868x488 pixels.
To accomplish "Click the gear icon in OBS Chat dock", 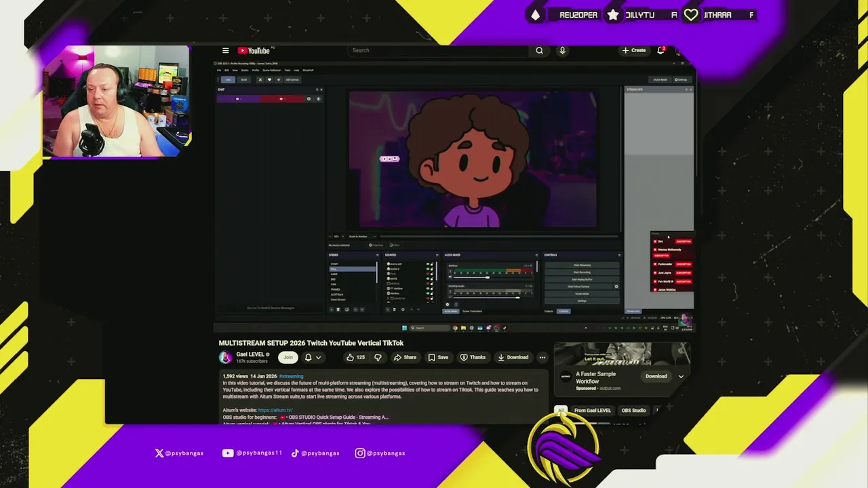I will [x=309, y=99].
